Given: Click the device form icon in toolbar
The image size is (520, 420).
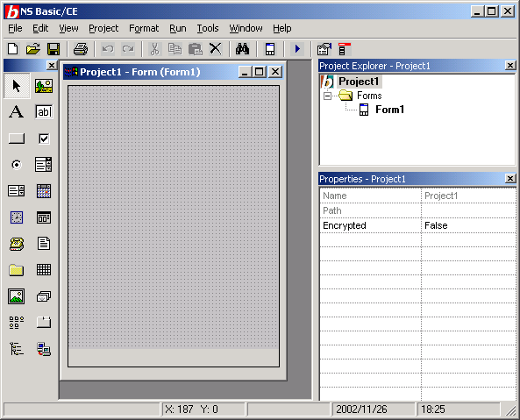Looking at the screenshot, I should [x=270, y=49].
